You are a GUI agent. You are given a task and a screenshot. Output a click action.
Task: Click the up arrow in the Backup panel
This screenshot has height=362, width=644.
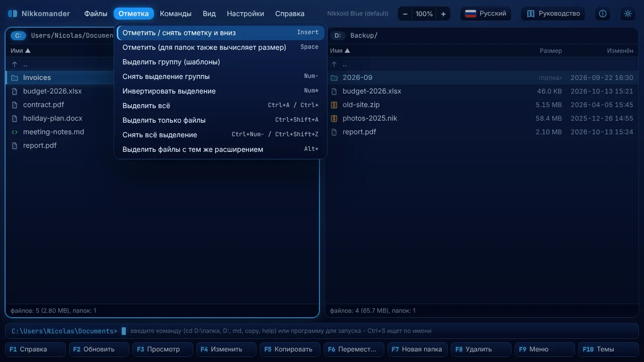[334, 64]
